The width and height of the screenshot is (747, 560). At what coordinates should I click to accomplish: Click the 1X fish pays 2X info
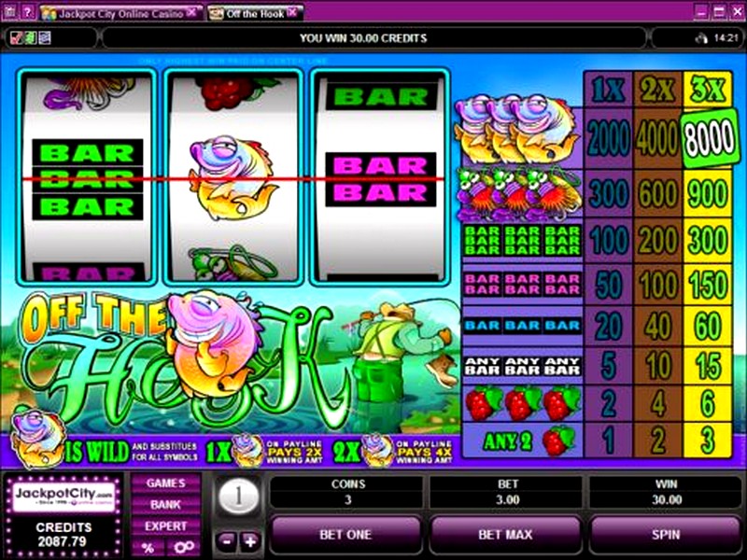[265, 452]
